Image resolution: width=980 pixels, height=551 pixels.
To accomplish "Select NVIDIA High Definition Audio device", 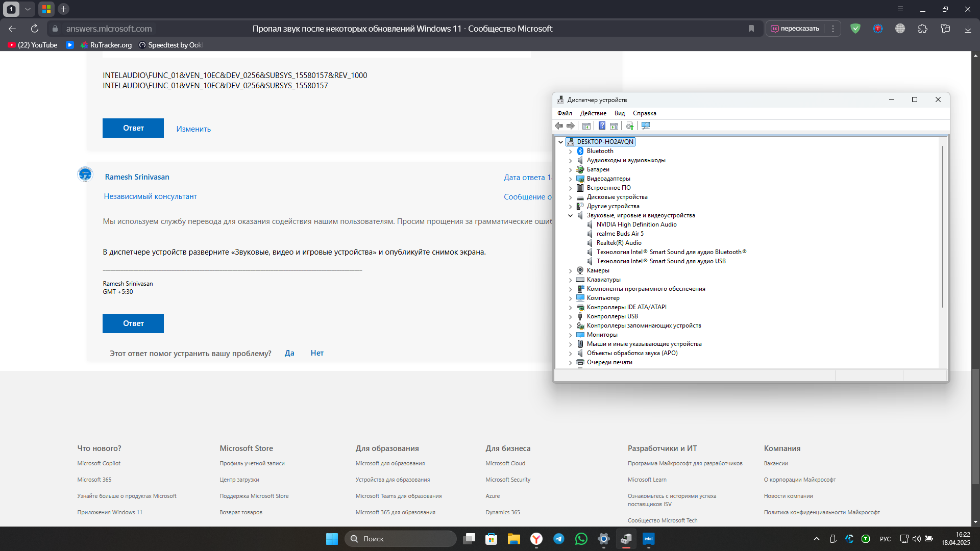I will tap(636, 224).
